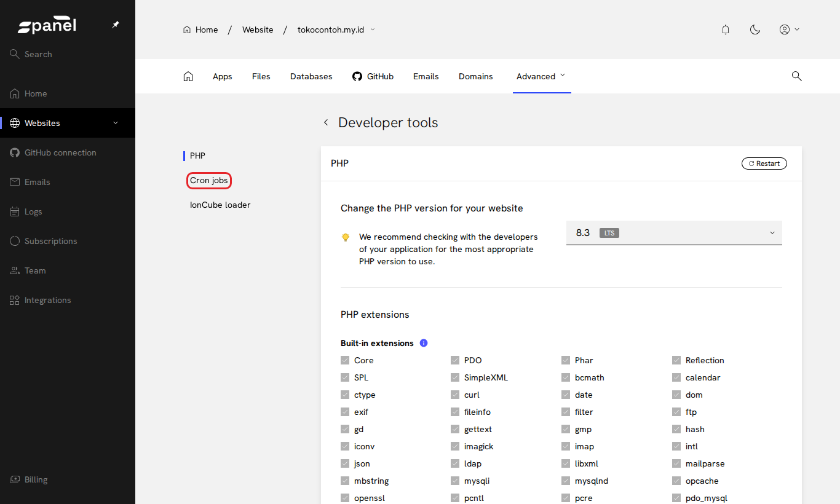
Task: Expand the tokocontoh.my.id domain selector
Action: [x=336, y=30]
